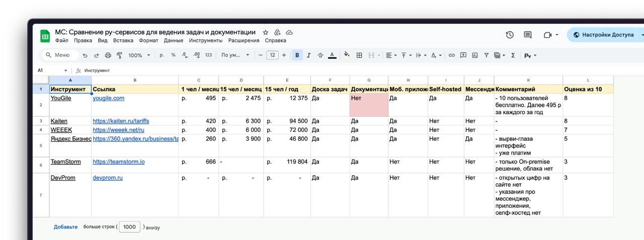Click the rows count field showing 1000
The height and width of the screenshot is (240, 644).
click(129, 227)
